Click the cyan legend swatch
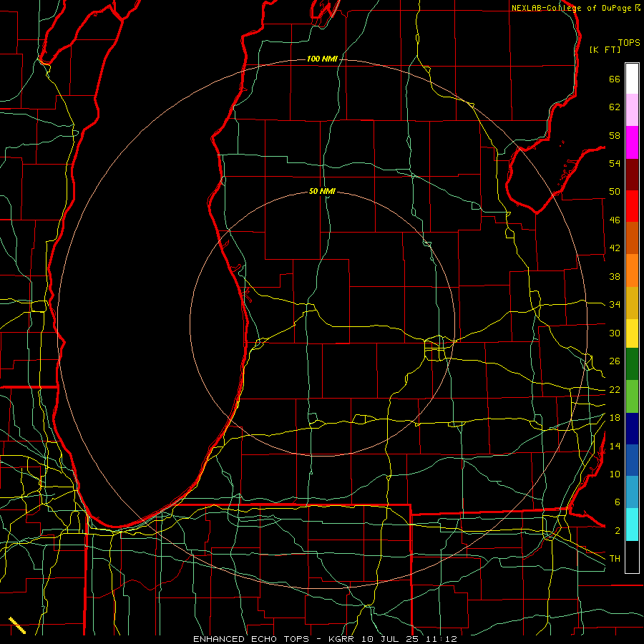This screenshot has width=644, height=644. pos(632,525)
